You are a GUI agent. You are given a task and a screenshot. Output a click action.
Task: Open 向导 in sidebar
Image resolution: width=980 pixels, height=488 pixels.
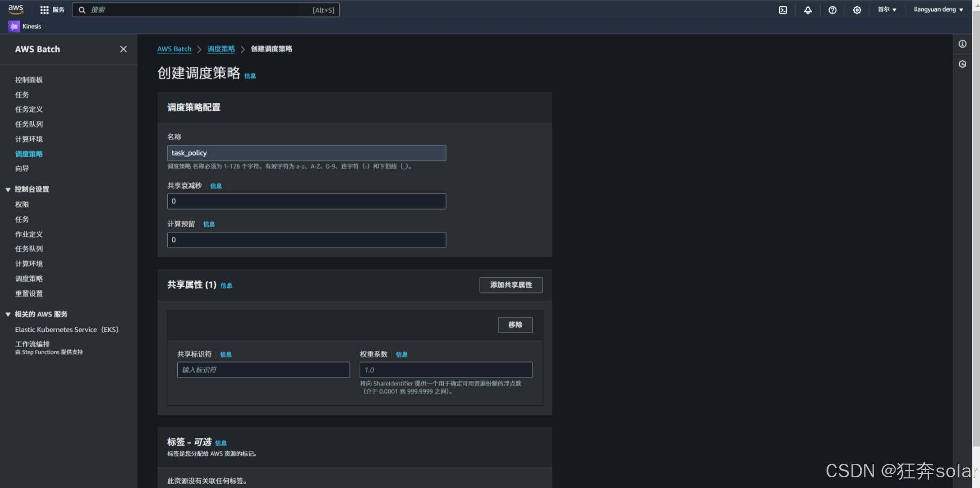click(22, 168)
